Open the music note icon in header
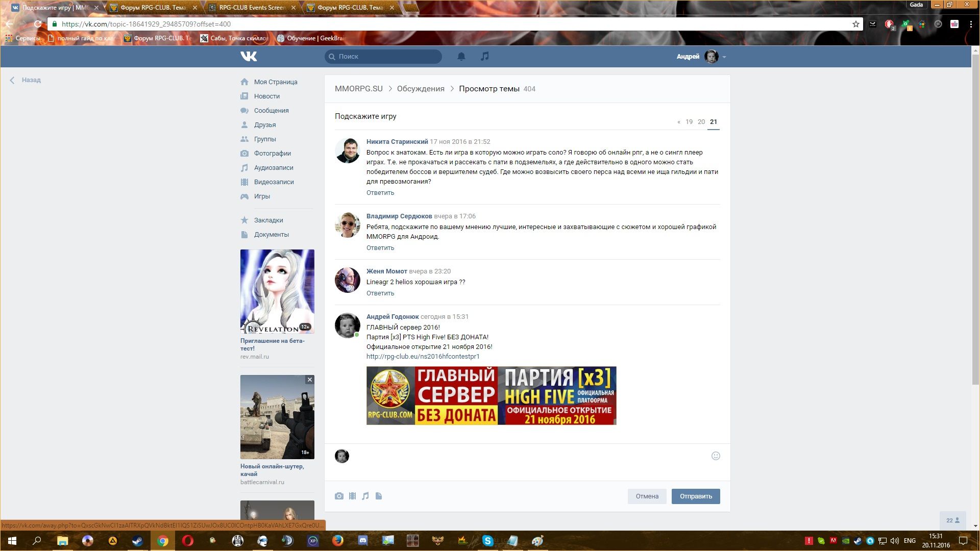 (x=484, y=56)
